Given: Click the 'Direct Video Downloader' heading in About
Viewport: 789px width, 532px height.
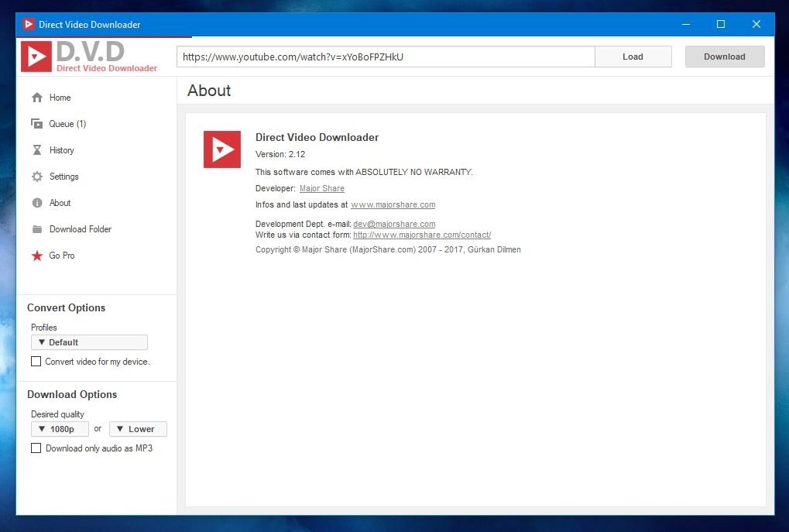Looking at the screenshot, I should click(317, 137).
